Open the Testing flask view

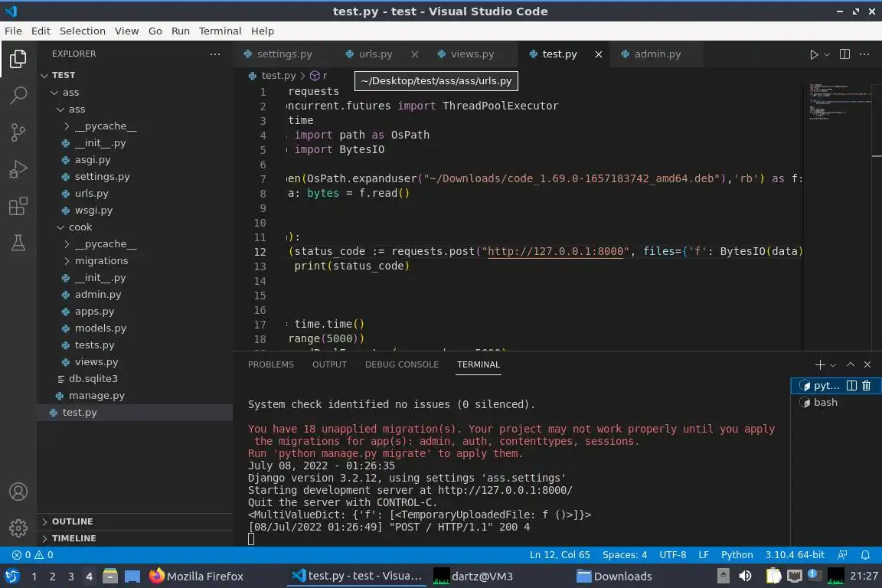18,243
